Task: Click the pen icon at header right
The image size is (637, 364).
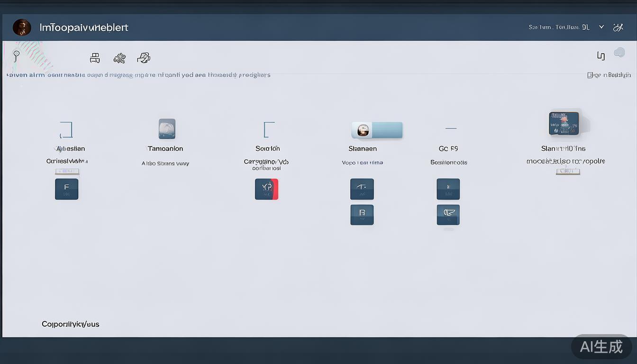Action: pyautogui.click(x=618, y=27)
